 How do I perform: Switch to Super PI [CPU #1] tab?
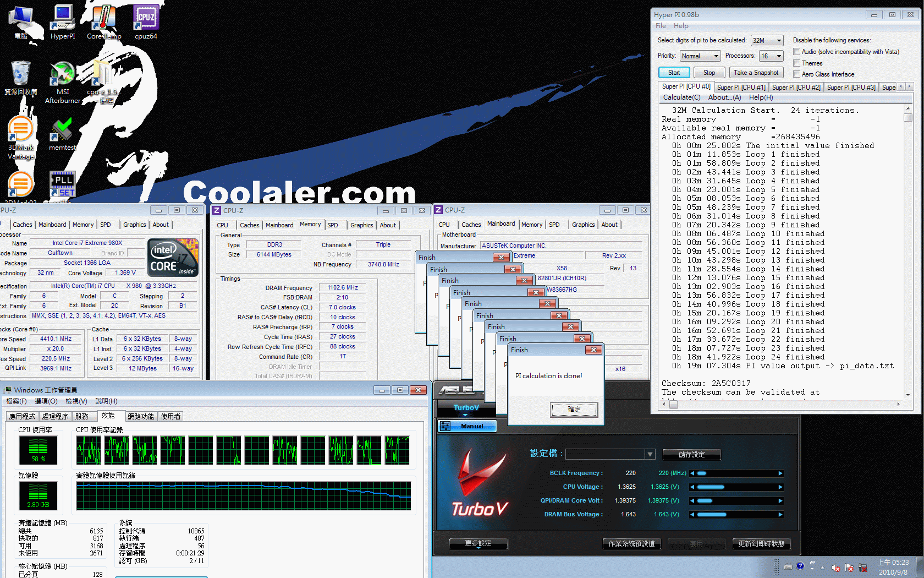click(x=741, y=88)
